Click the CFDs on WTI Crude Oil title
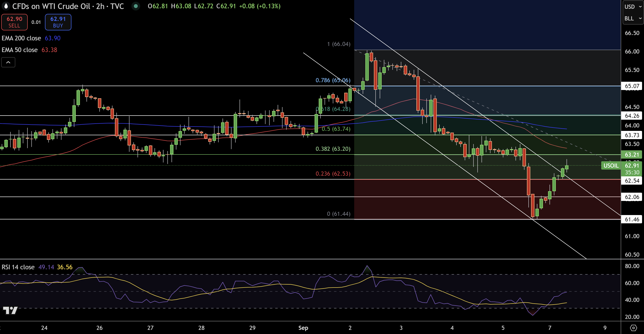 pyautogui.click(x=51, y=6)
